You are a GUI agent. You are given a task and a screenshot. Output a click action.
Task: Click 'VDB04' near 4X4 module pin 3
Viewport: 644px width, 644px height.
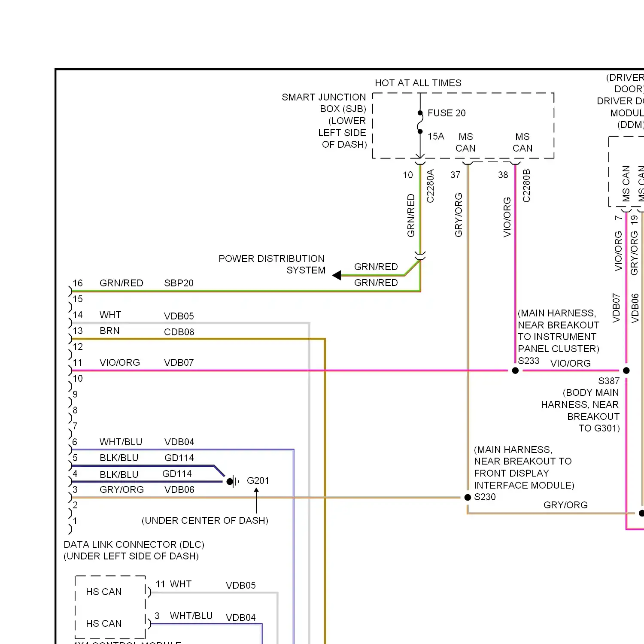tap(241, 617)
